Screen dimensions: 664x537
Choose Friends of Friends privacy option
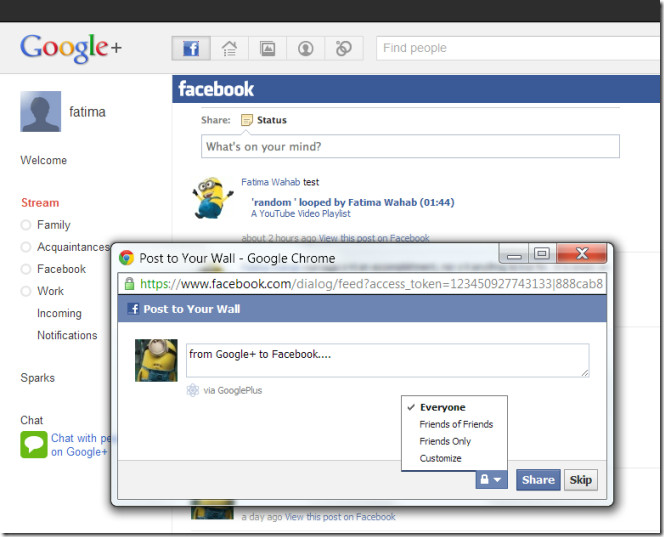coord(454,424)
